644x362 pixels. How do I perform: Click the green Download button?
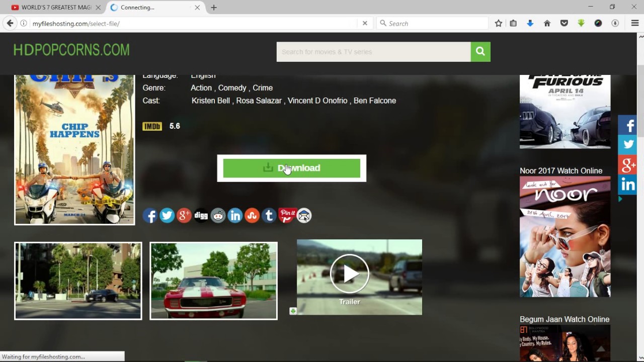(x=291, y=168)
